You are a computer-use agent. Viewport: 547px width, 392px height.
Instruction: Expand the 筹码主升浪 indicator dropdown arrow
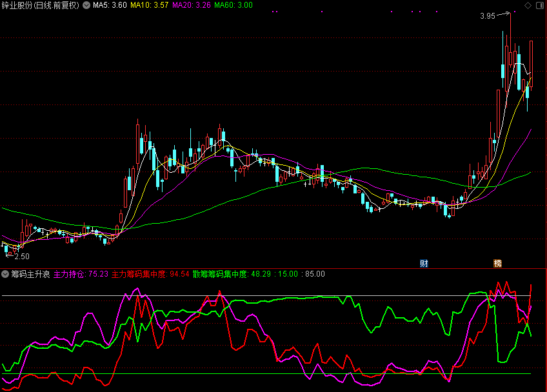pos(5,274)
